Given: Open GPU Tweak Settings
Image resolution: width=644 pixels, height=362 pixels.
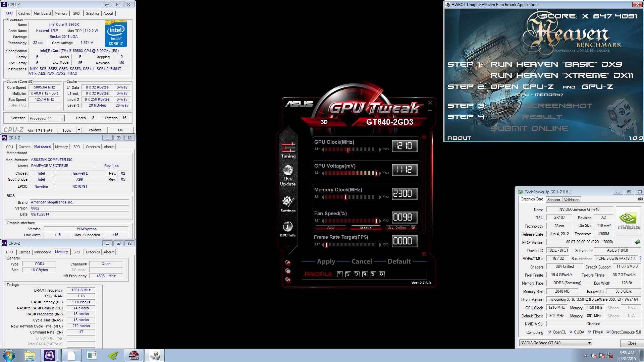Looking at the screenshot, I should tap(288, 204).
